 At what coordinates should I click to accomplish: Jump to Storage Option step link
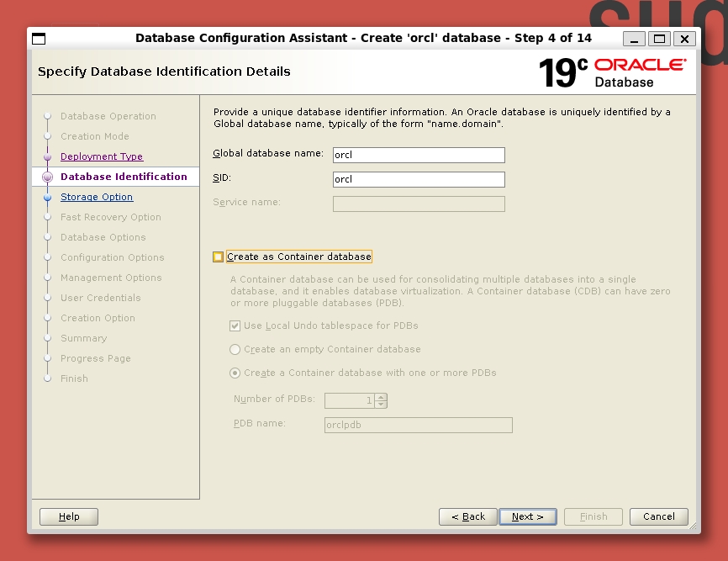point(97,197)
